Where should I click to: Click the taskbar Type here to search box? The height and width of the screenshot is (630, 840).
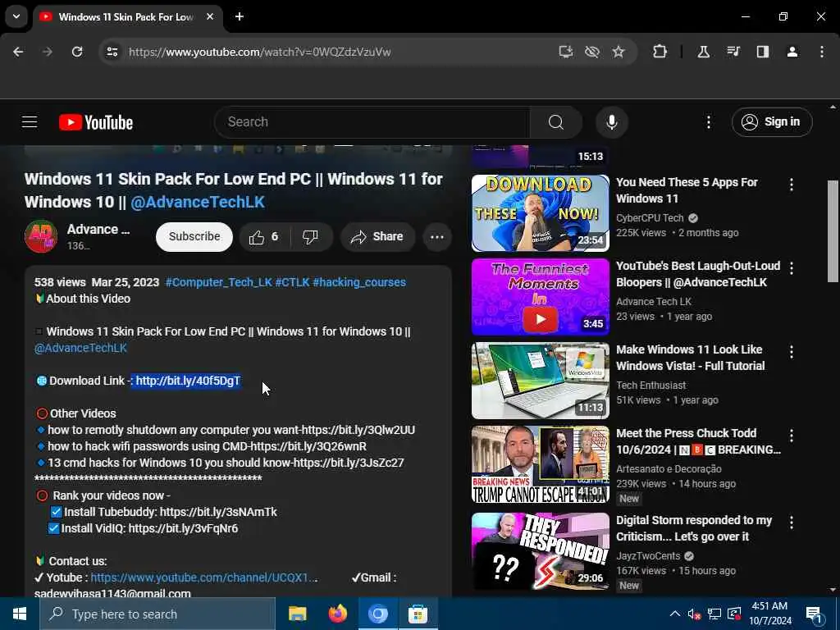[x=157, y=614]
